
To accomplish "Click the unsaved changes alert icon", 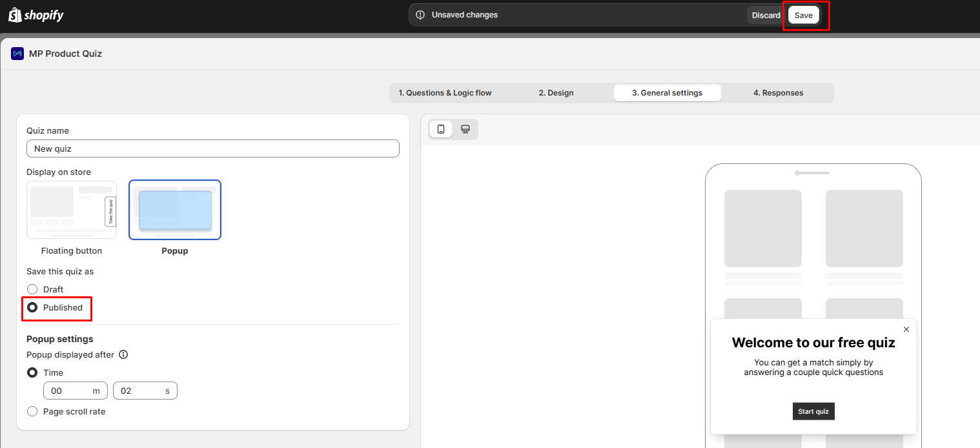I will pos(420,15).
